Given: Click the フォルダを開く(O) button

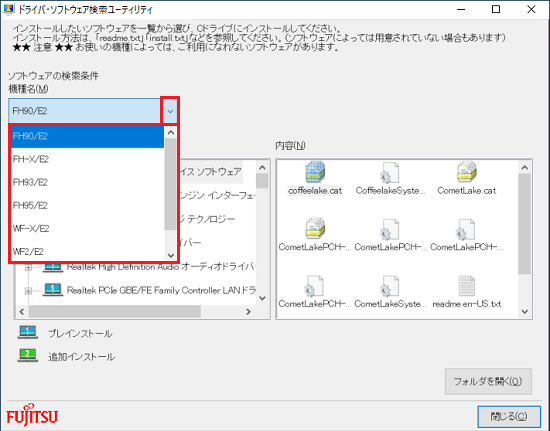Looking at the screenshot, I should pos(488,381).
